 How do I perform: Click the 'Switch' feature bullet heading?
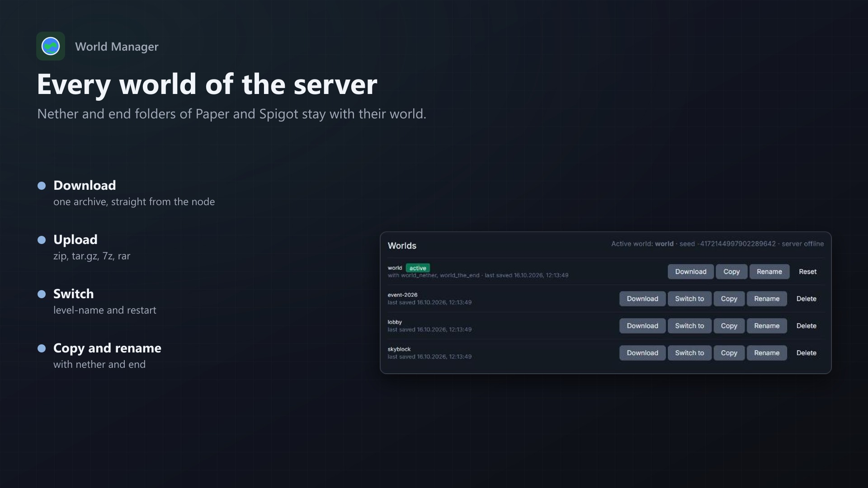(x=74, y=294)
